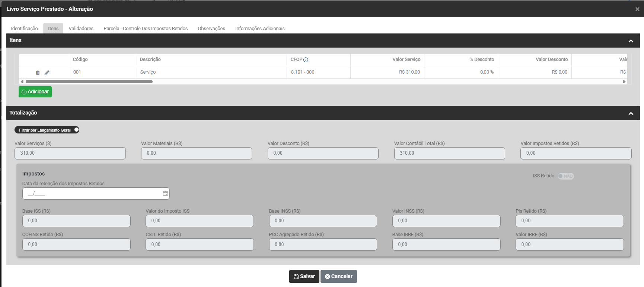Close the dialog with the X icon
Screen dimensions: 644x287
[637, 9]
